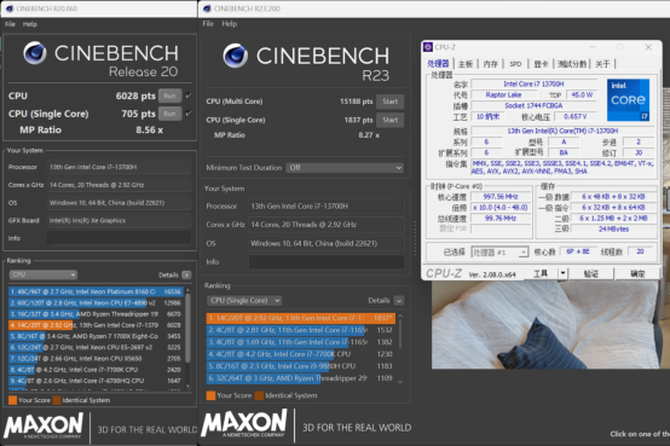Run the CPU test in Cinebench R20
This screenshot has height=446, width=670.
170,96
